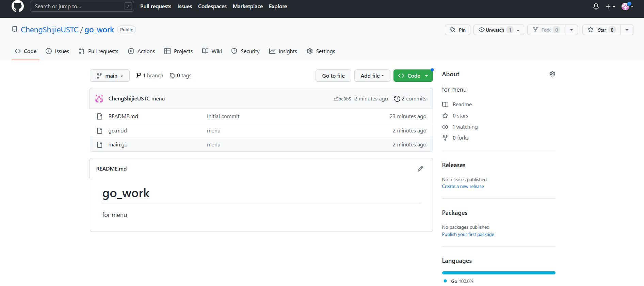This screenshot has height=286, width=644.
Task: Open the notifications bell
Action: pos(596,6)
